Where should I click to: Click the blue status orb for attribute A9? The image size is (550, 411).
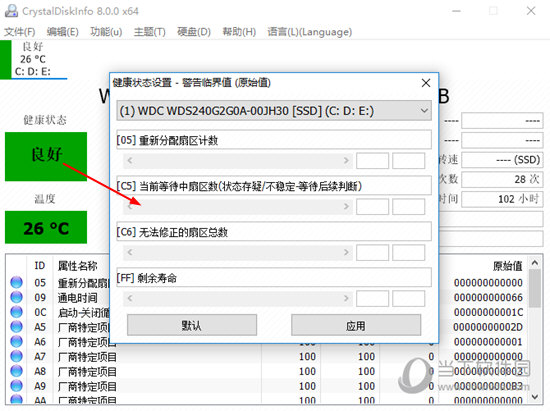[x=16, y=385]
